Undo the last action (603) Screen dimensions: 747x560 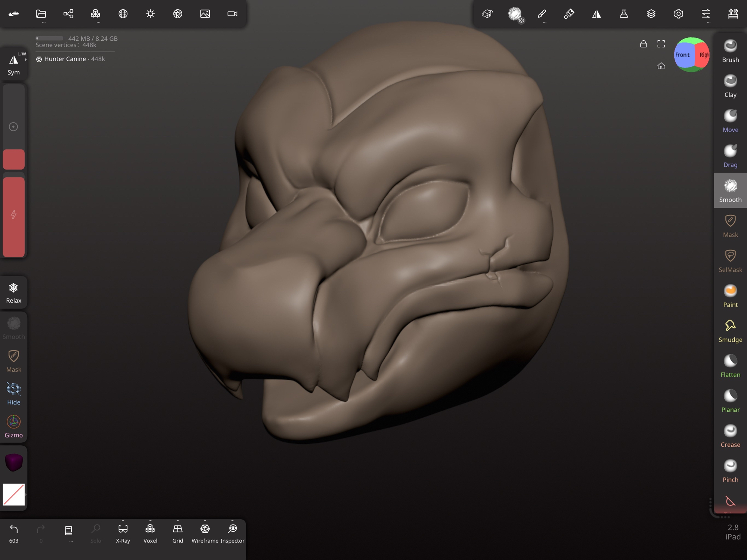click(13, 532)
